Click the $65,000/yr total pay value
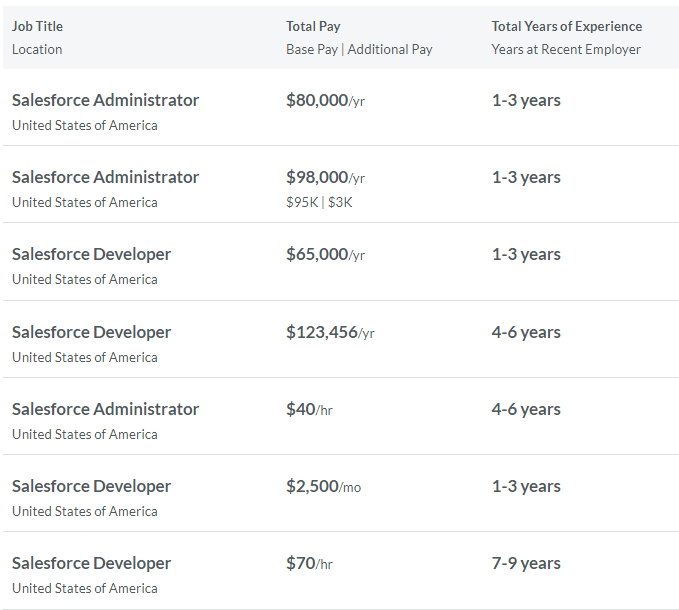Viewport: 679px width, 610px height. [x=325, y=254]
